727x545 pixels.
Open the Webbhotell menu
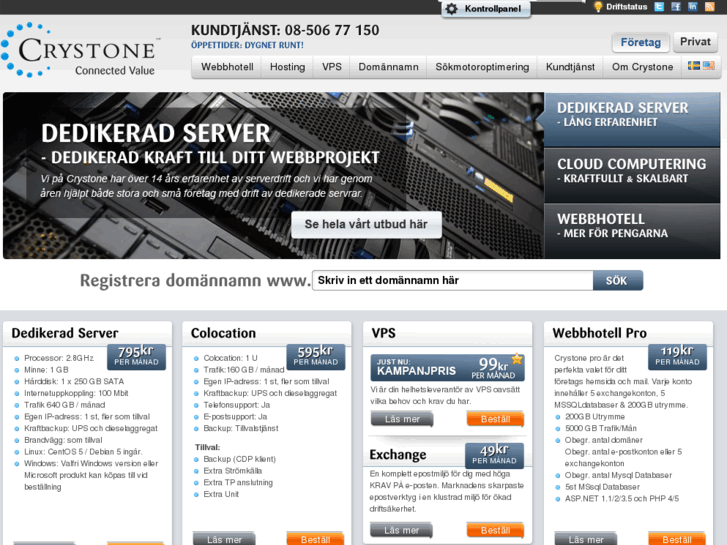227,67
